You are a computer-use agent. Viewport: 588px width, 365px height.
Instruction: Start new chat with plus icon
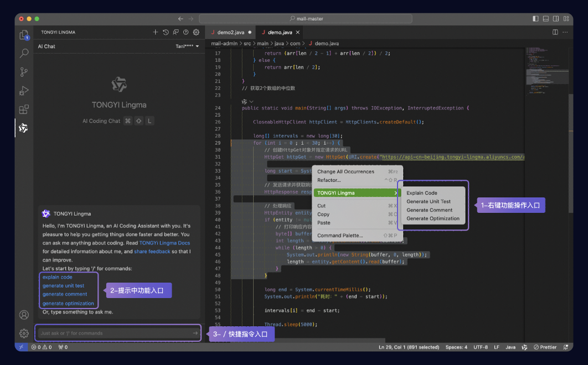click(x=155, y=32)
